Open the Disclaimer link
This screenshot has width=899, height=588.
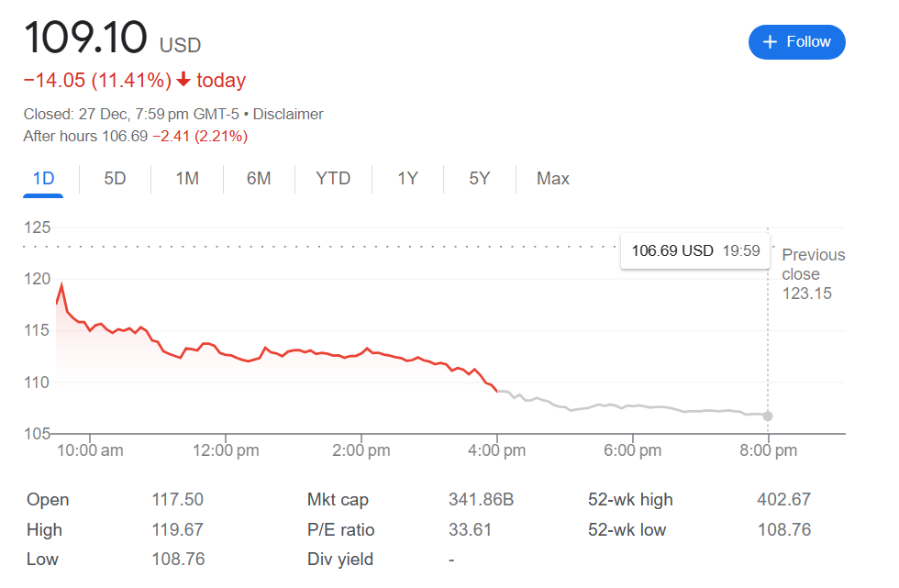288,115
